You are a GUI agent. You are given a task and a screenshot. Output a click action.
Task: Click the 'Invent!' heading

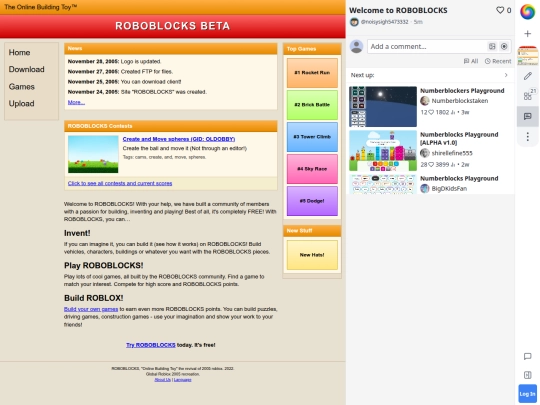tap(77, 233)
